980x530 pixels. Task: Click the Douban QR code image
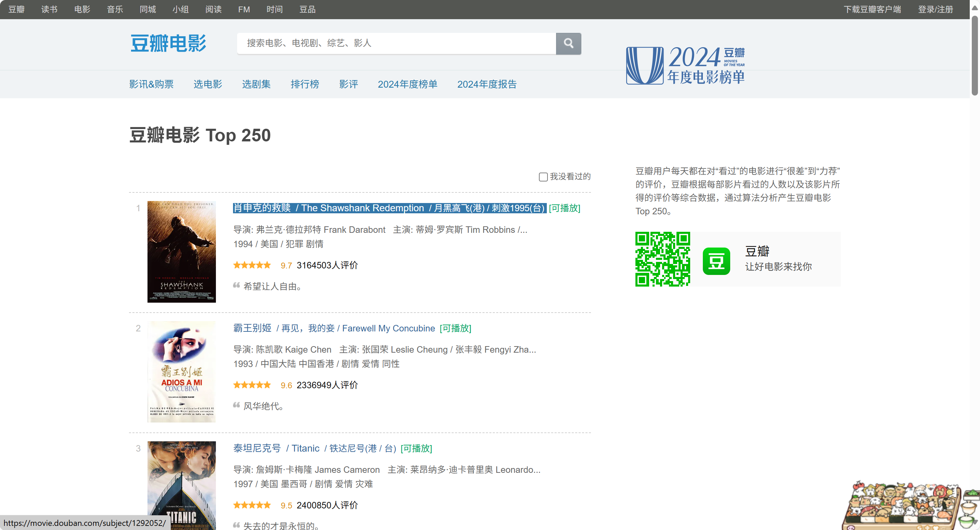[x=662, y=259]
